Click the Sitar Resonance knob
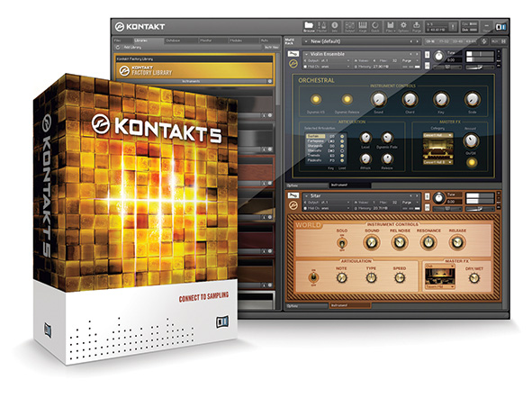 [x=428, y=242]
